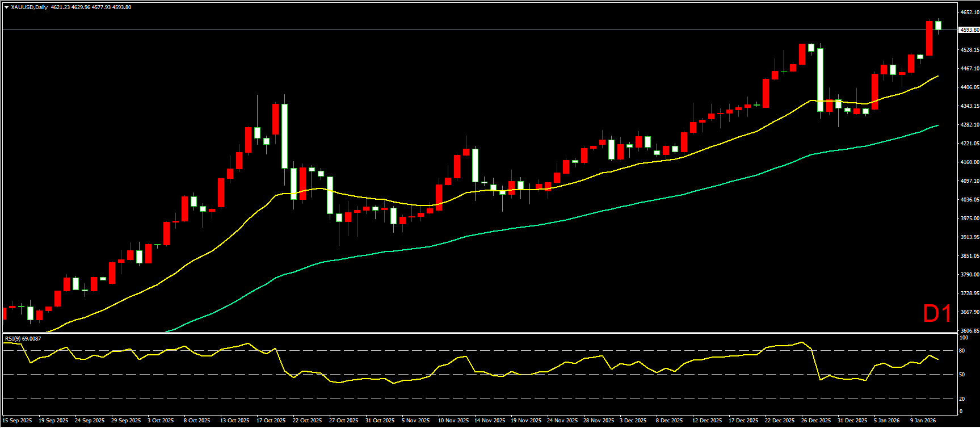980x428 pixels.
Task: Click the XAUUSD,Daily chart title
Action: [x=30, y=7]
